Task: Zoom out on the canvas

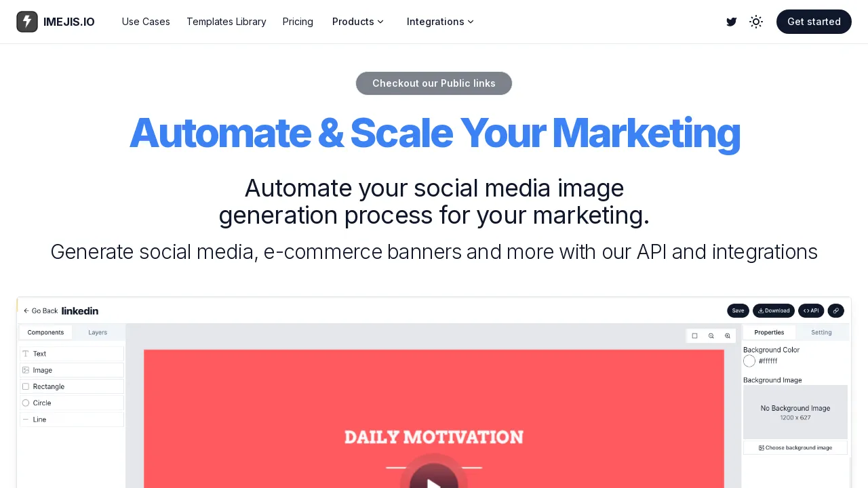Action: click(x=711, y=335)
